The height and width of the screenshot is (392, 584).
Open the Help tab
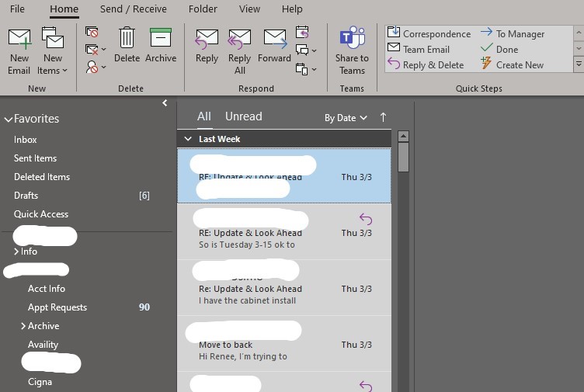click(292, 9)
